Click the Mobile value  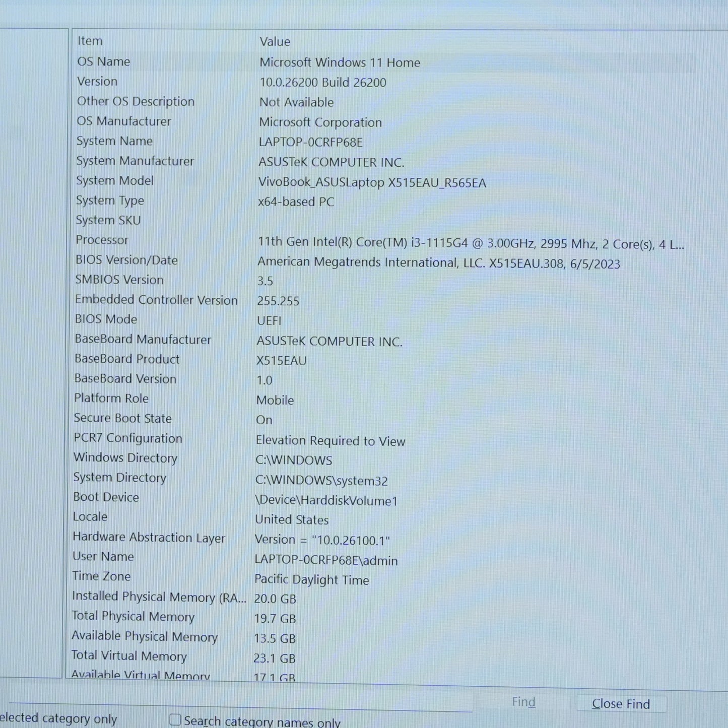[x=275, y=400]
